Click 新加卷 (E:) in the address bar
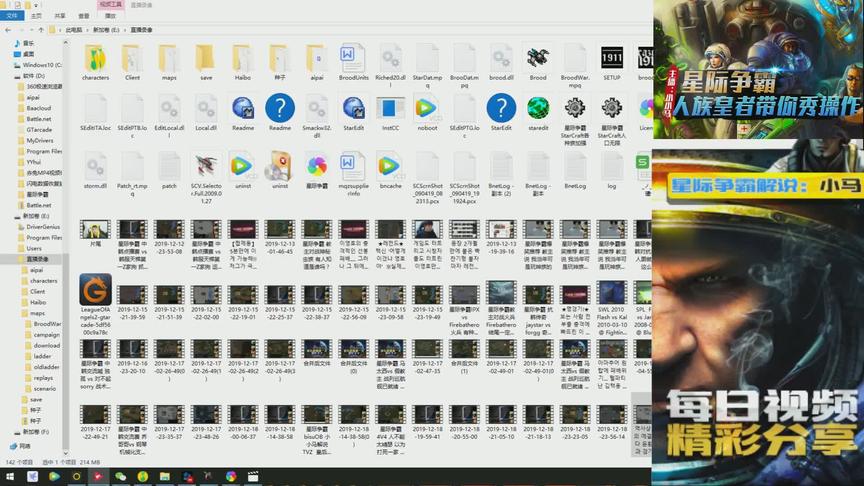The image size is (864, 486). [x=106, y=30]
